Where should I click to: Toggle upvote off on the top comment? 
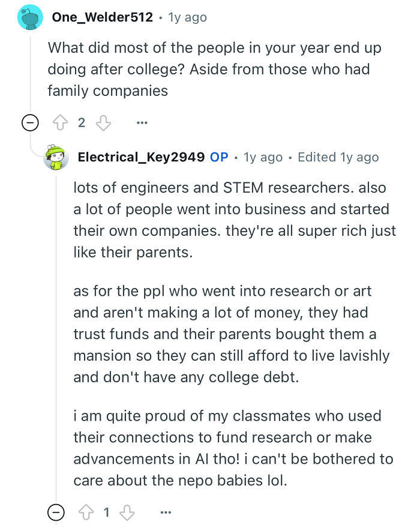point(60,122)
